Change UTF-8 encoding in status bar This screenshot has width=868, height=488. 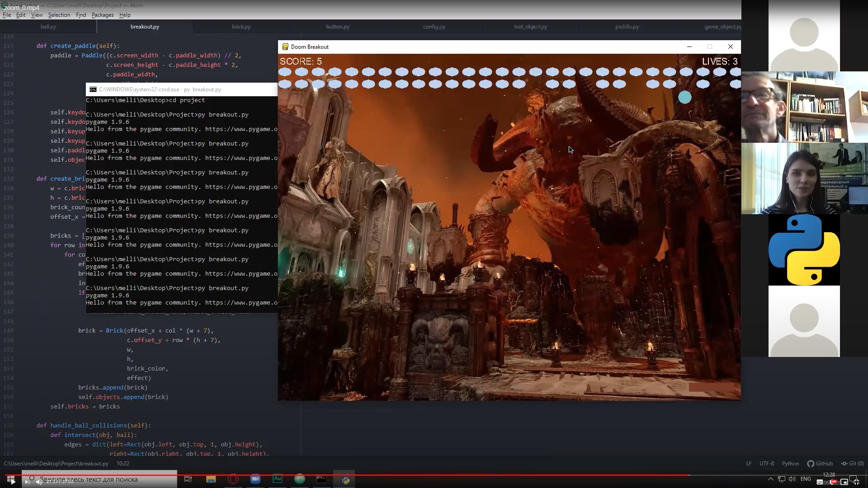coord(767,464)
